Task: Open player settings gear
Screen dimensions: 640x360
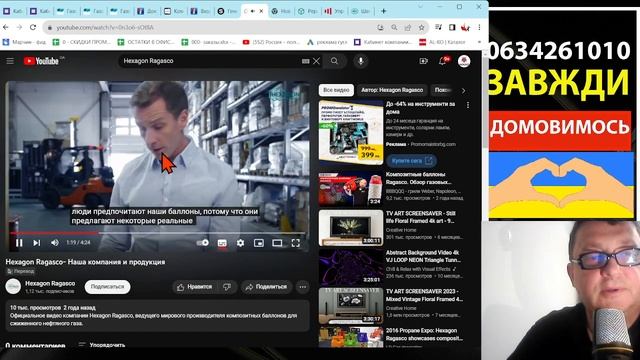Action: coord(240,243)
